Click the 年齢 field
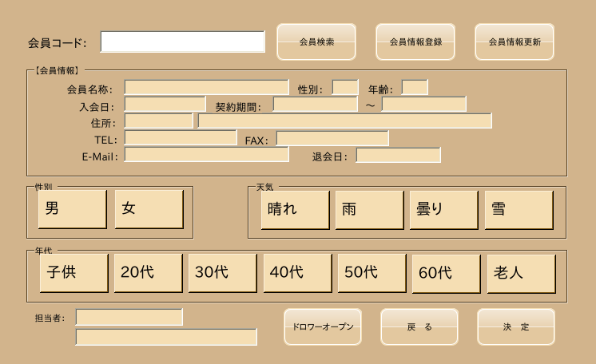 pyautogui.click(x=415, y=87)
